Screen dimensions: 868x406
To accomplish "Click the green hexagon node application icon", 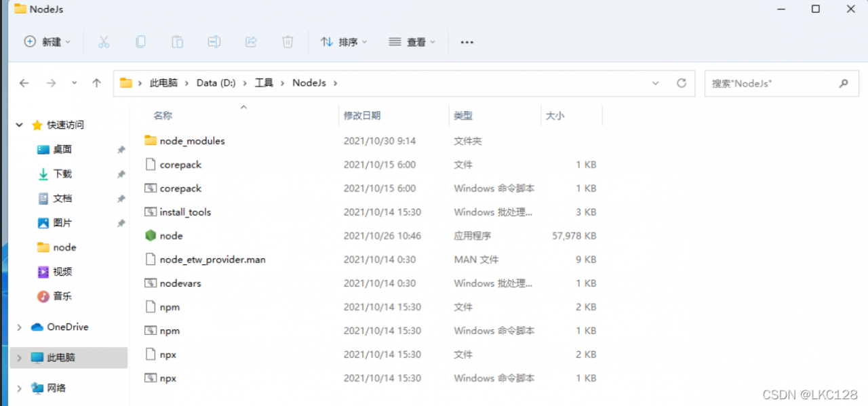I will 151,236.
